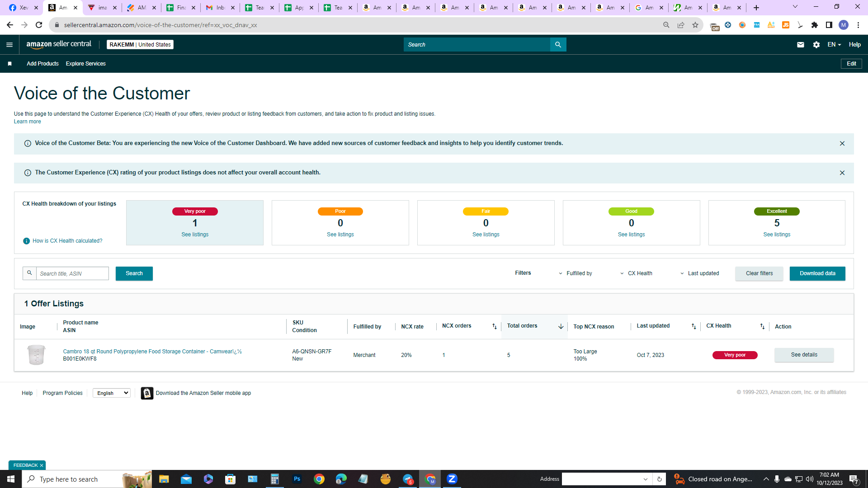Screen dimensions: 868x488
Task: Open the Seller Central hamburger menu
Action: coord(9,45)
